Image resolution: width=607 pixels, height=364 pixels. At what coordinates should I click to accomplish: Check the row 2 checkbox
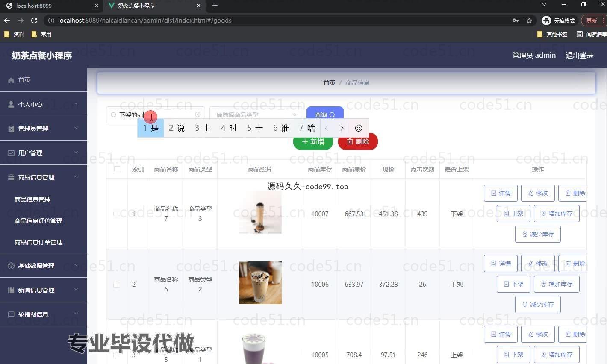click(x=116, y=284)
